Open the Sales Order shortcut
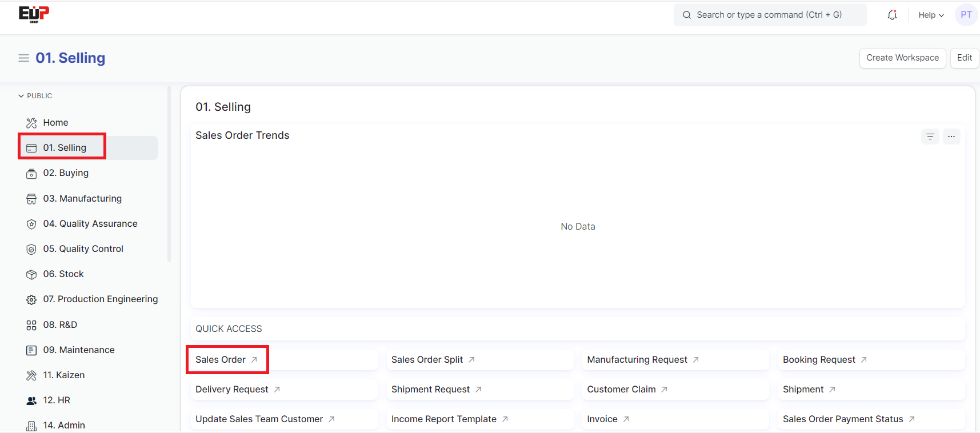Viewport: 980px width, 433px height. 221,360
